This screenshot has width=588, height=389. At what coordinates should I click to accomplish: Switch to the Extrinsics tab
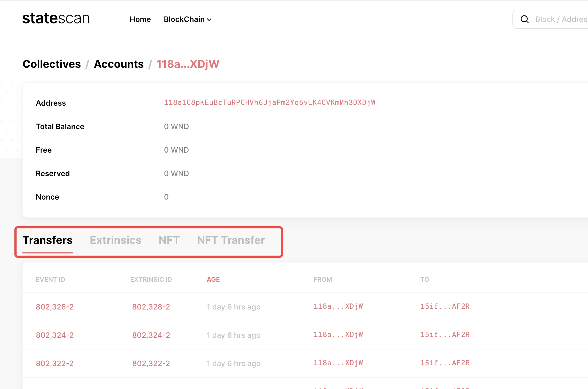[116, 240]
